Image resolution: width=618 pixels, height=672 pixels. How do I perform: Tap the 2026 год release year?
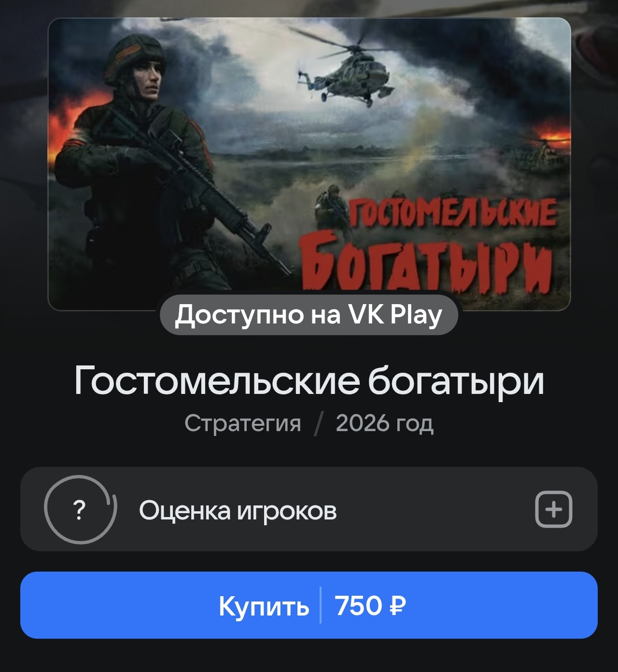coord(384,423)
